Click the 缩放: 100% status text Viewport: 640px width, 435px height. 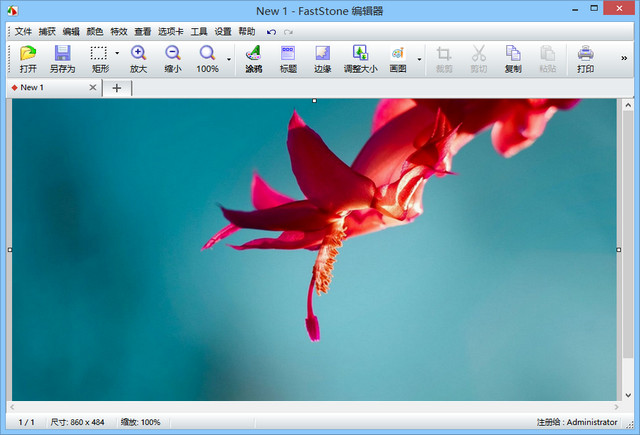140,422
